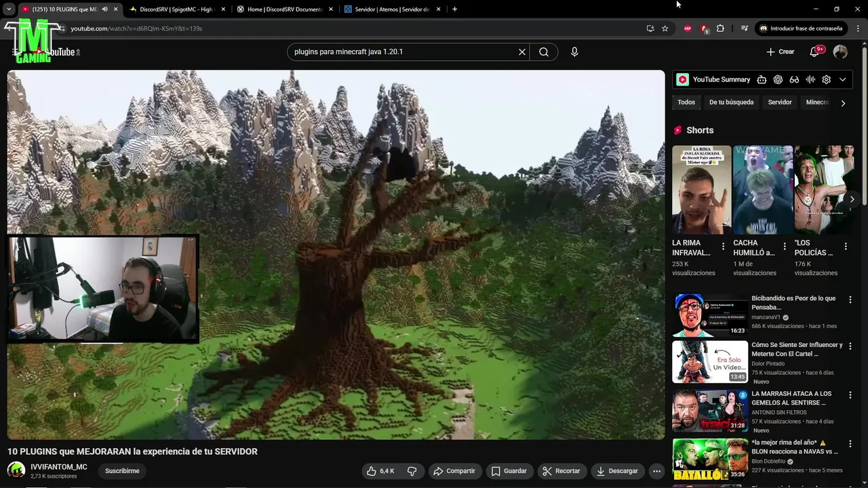The width and height of the screenshot is (868, 488).
Task: Open the tab search dropdown arrow
Action: coord(9,9)
